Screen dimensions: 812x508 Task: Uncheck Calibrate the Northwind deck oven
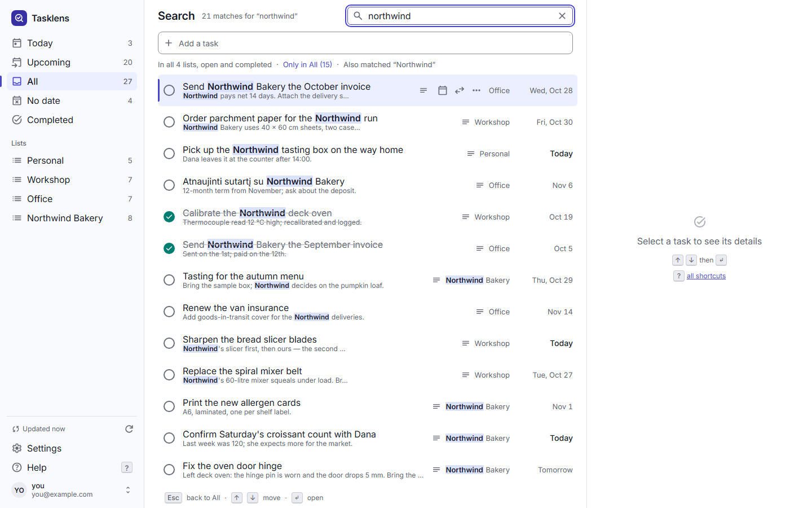pos(169,217)
